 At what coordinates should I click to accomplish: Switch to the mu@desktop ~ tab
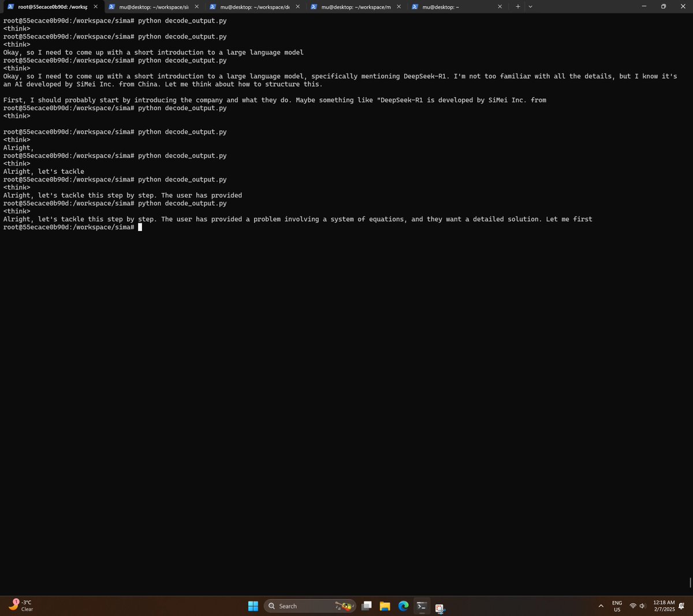(456, 7)
